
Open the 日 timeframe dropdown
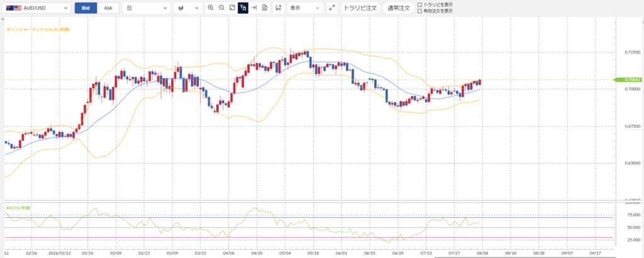(x=147, y=8)
